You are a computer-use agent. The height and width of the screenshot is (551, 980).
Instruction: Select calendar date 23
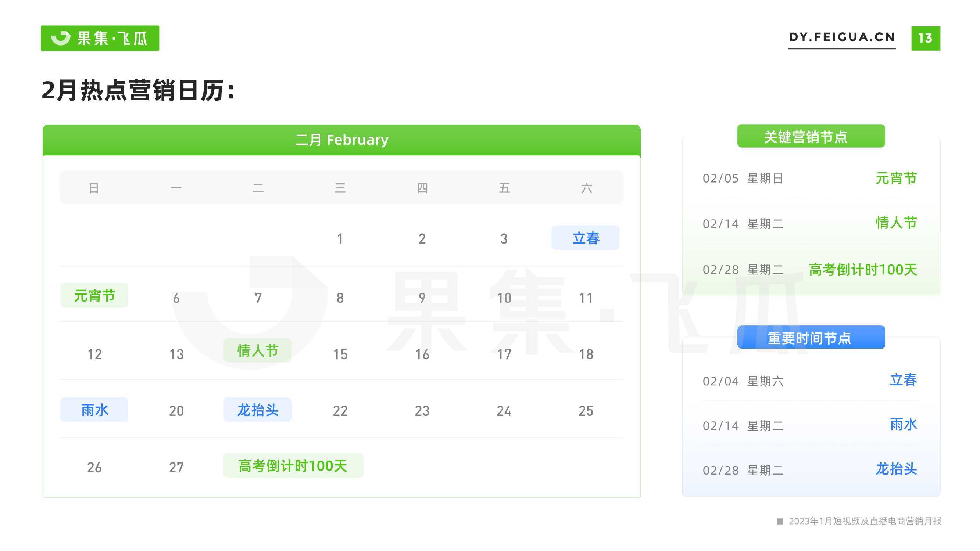click(x=422, y=411)
